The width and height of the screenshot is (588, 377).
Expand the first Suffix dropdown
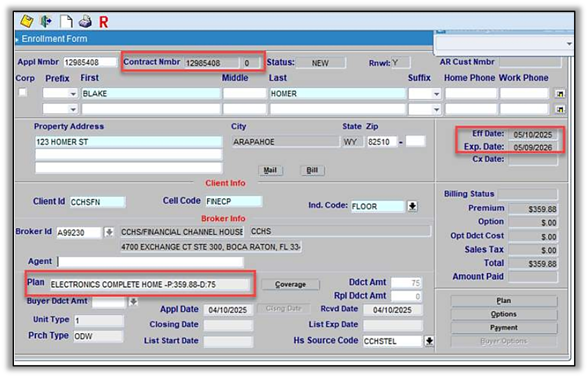click(x=436, y=94)
